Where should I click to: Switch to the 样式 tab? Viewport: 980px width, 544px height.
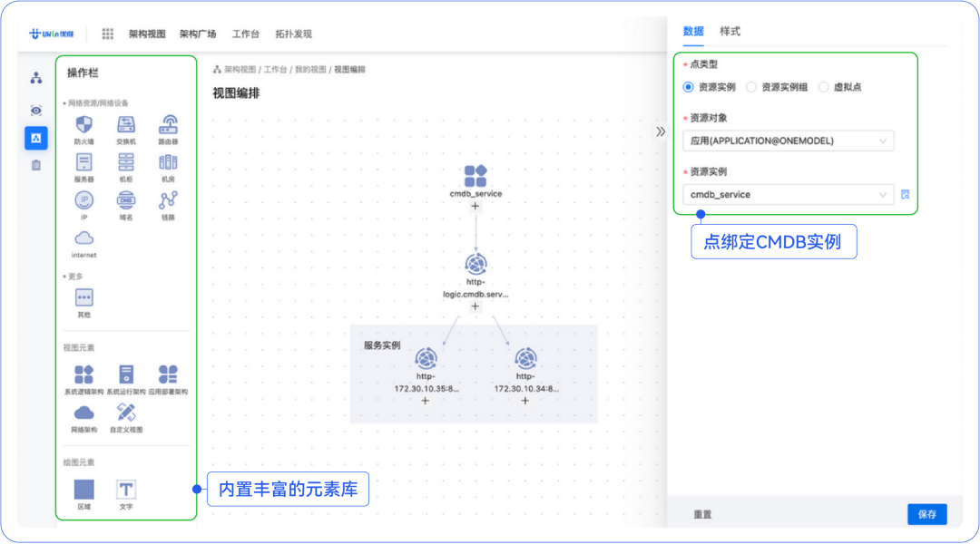click(730, 31)
